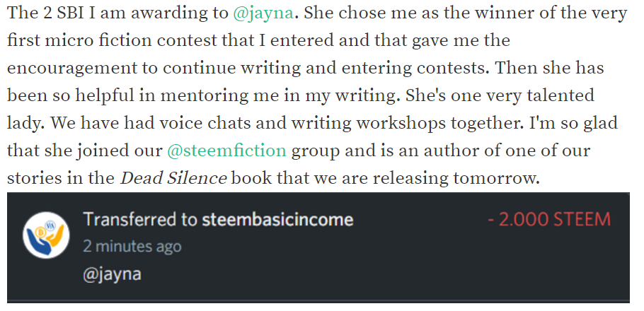Click the @jayna memo in transfer card
Image resolution: width=644 pixels, height=311 pixels.
pyautogui.click(x=112, y=274)
